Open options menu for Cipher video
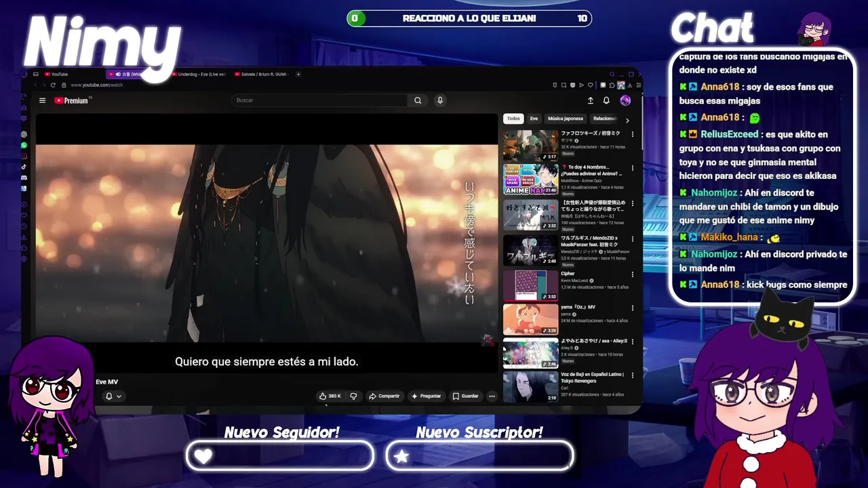This screenshot has height=488, width=868. [x=633, y=274]
